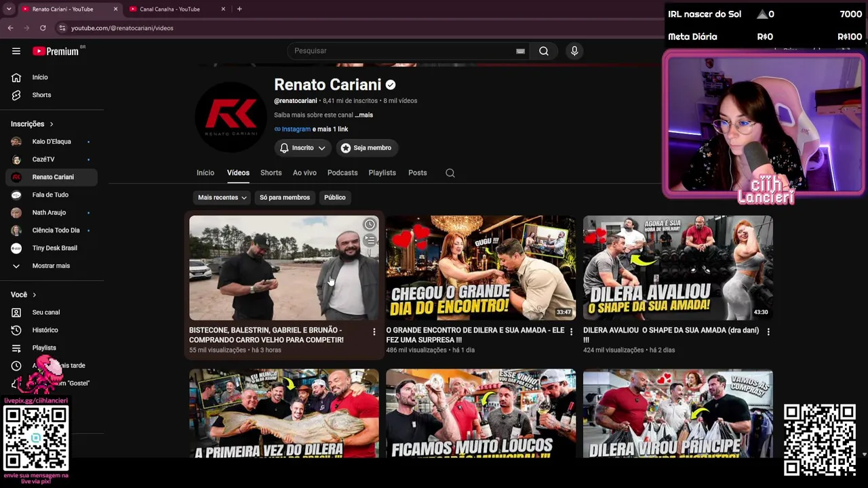Open the browser tab list dropdown
This screenshot has width=868, height=488.
coord(9,9)
